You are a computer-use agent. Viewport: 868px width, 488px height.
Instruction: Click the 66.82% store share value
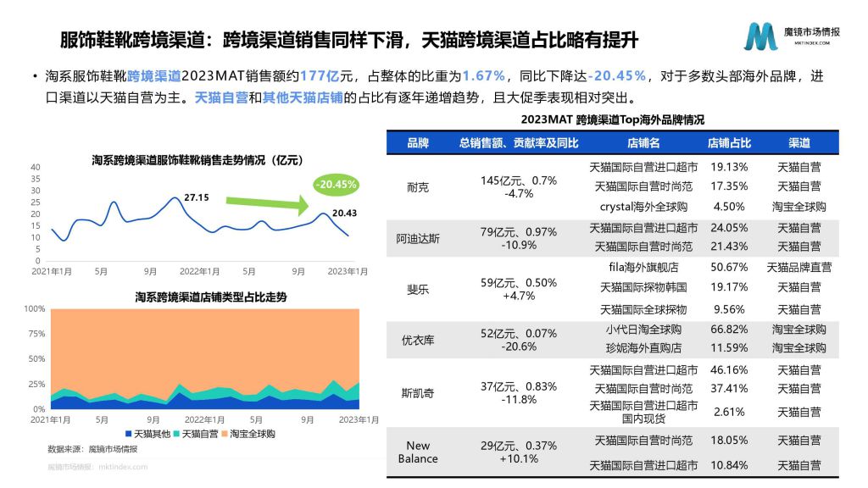(729, 330)
